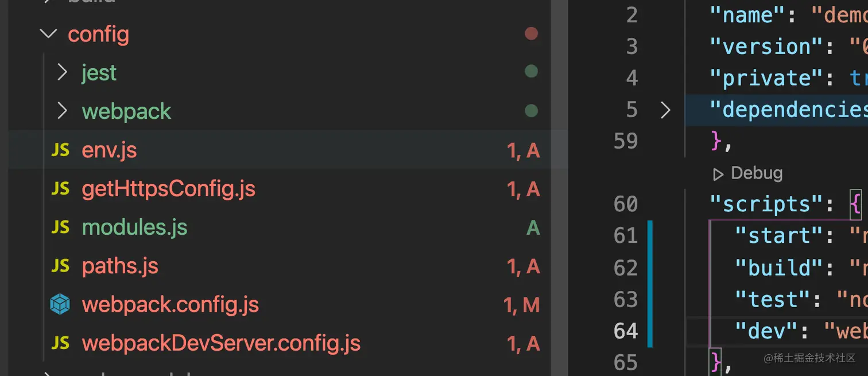Click JS icon beside webpackDevServer.config.js
Screen dimensions: 868x376
[60, 343]
